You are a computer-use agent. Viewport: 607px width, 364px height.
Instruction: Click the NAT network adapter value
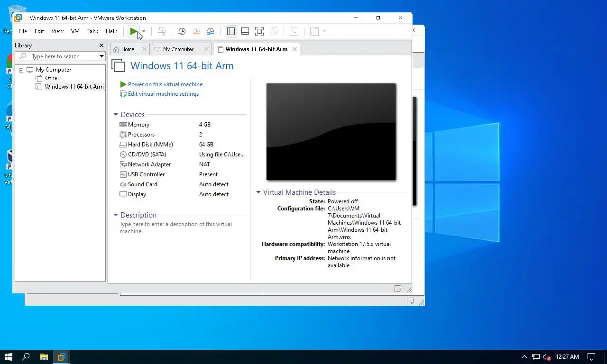[x=204, y=164]
